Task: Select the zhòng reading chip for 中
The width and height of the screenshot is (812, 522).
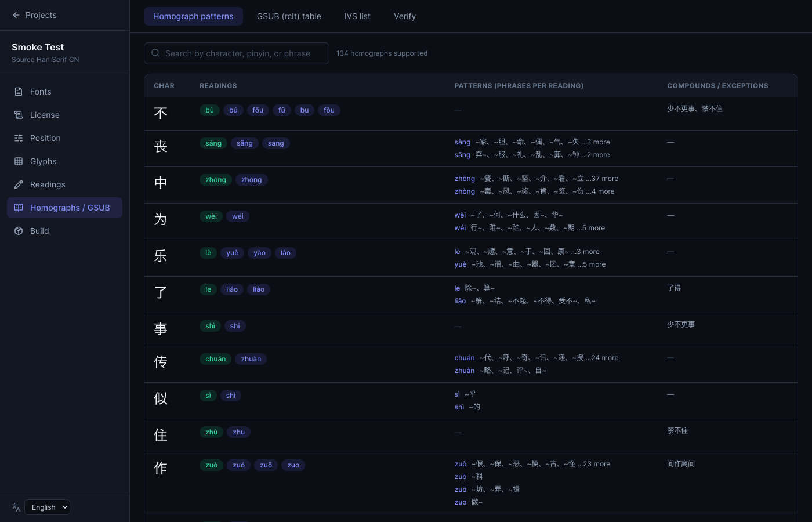Action: [x=252, y=180]
